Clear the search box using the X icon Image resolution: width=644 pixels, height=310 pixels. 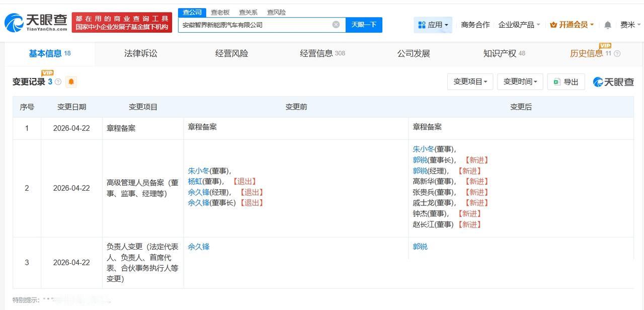coord(336,24)
